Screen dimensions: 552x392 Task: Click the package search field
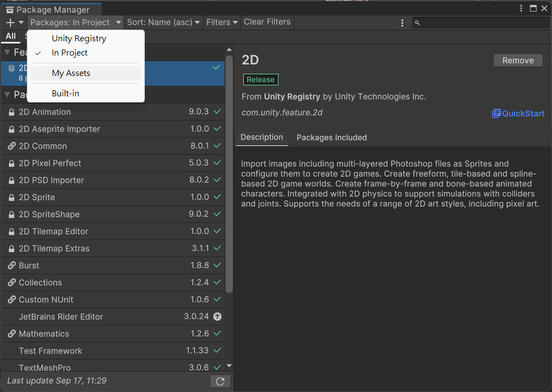point(480,23)
